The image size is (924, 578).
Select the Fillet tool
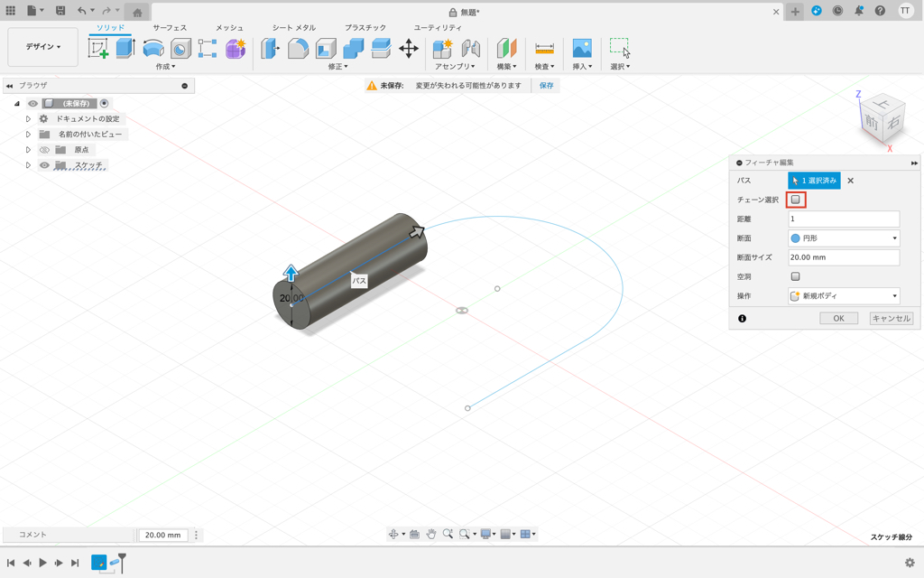coord(298,49)
